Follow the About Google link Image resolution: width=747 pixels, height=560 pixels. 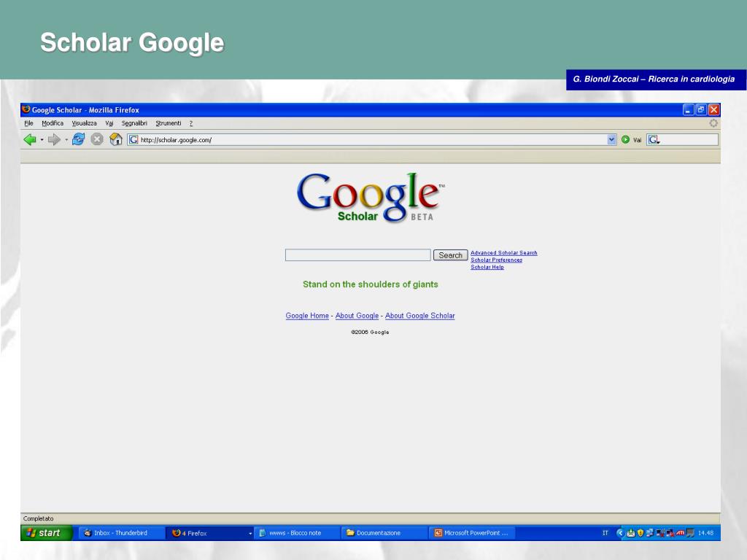357,316
